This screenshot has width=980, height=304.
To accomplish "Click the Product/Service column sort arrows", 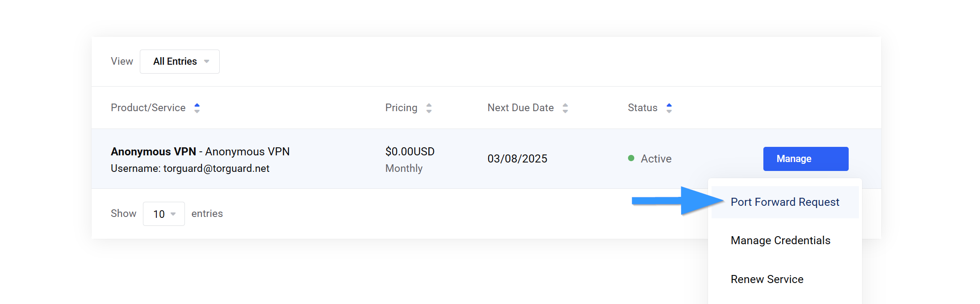I will [197, 108].
